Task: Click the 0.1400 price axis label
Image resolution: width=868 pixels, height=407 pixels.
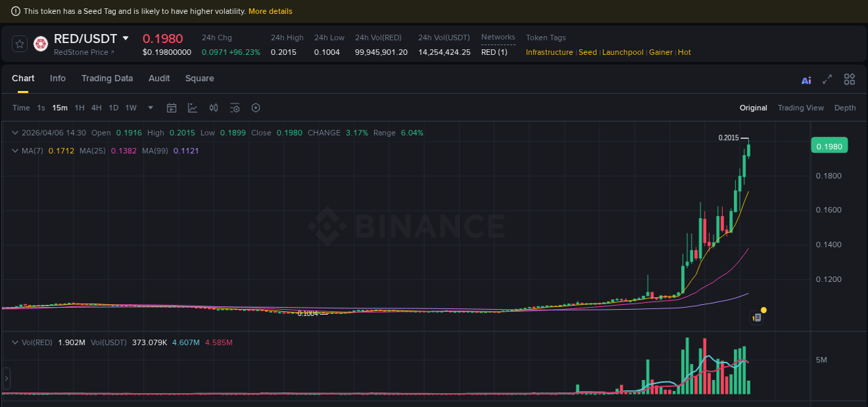Action: pyautogui.click(x=828, y=245)
